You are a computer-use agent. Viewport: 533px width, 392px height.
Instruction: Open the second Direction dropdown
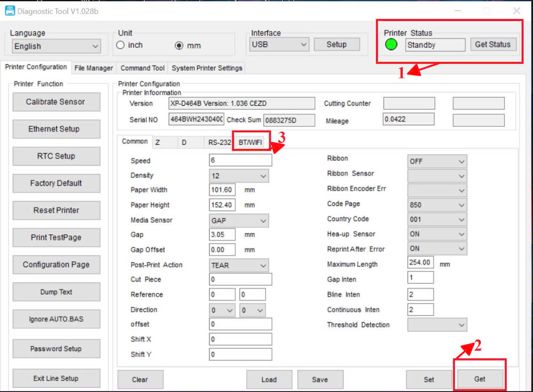[252, 310]
